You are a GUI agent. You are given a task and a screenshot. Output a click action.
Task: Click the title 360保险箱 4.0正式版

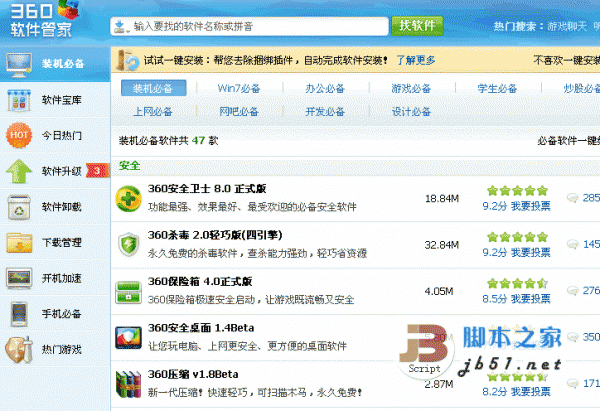point(200,282)
